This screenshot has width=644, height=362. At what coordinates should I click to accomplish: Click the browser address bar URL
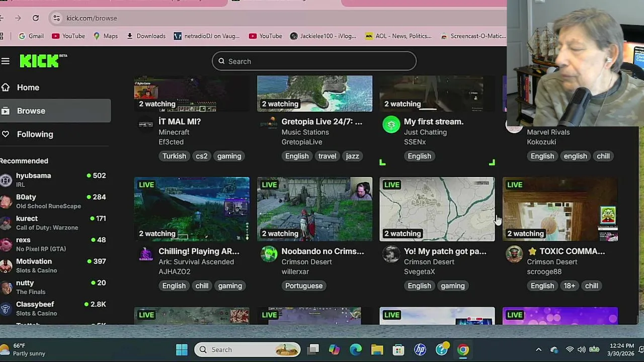[x=92, y=18]
